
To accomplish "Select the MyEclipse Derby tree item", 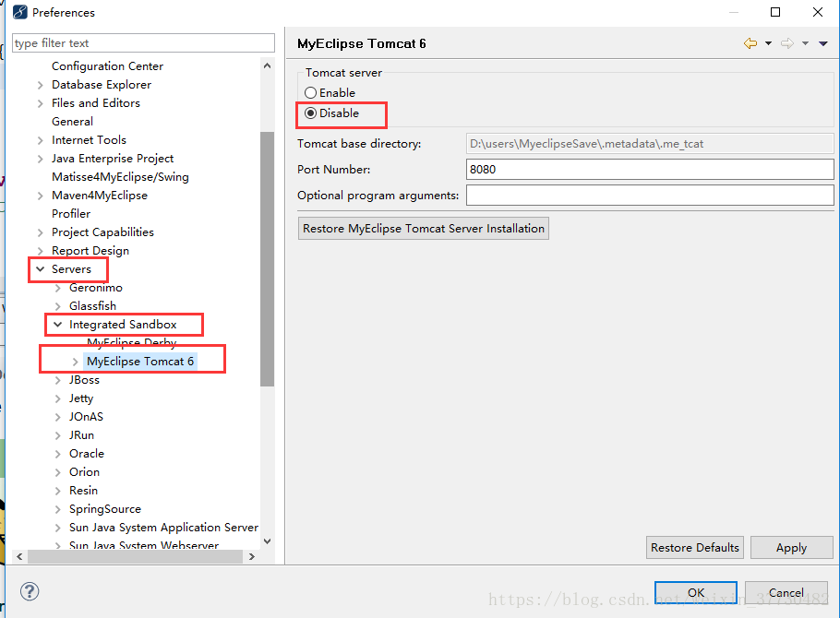I will (x=131, y=342).
